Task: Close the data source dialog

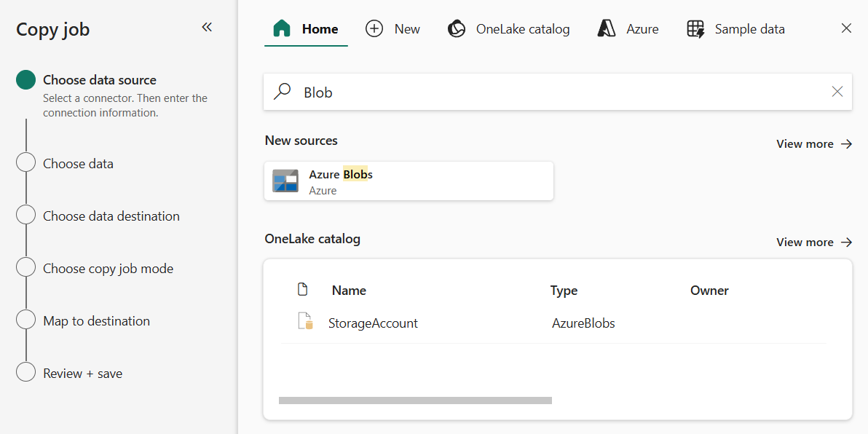Action: pyautogui.click(x=846, y=28)
